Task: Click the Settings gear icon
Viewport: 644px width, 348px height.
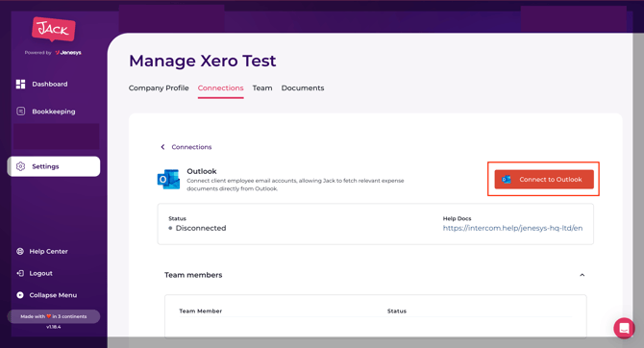Action: (20, 166)
